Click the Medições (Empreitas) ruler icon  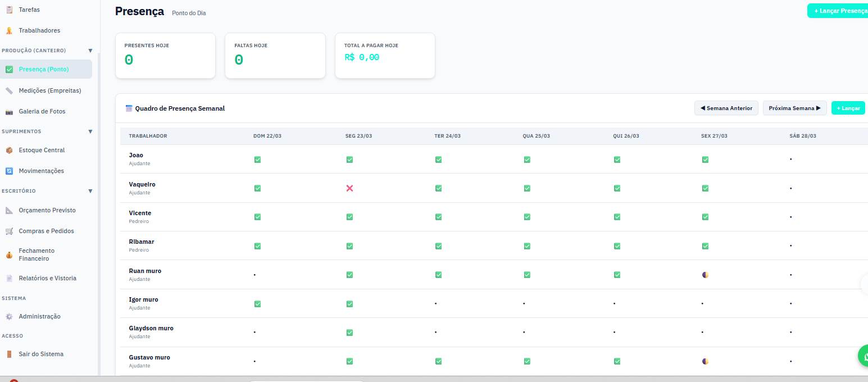(x=9, y=90)
